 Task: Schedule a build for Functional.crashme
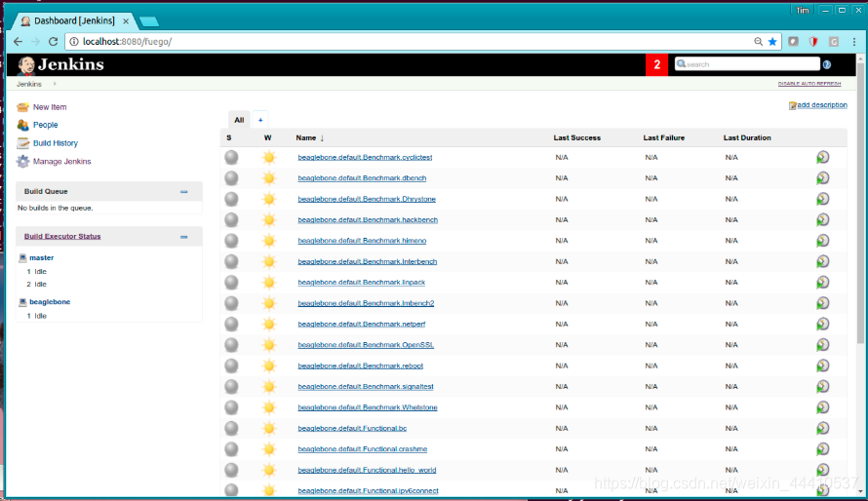click(x=822, y=449)
